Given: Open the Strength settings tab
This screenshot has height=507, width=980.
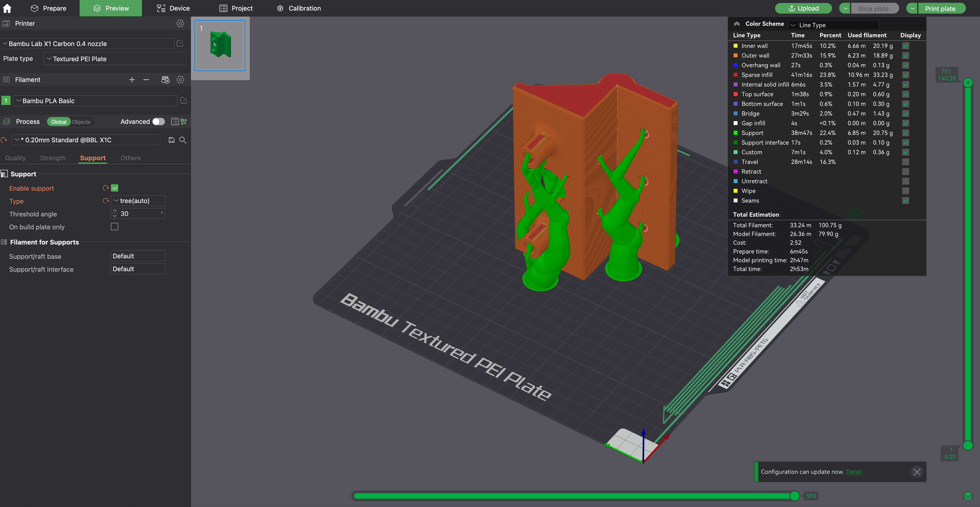Looking at the screenshot, I should [53, 158].
